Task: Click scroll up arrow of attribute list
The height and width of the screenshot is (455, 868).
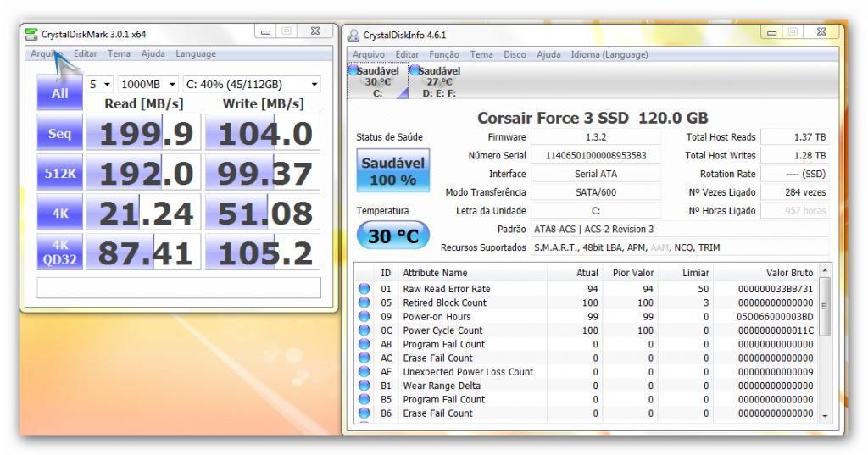Action: (x=825, y=270)
